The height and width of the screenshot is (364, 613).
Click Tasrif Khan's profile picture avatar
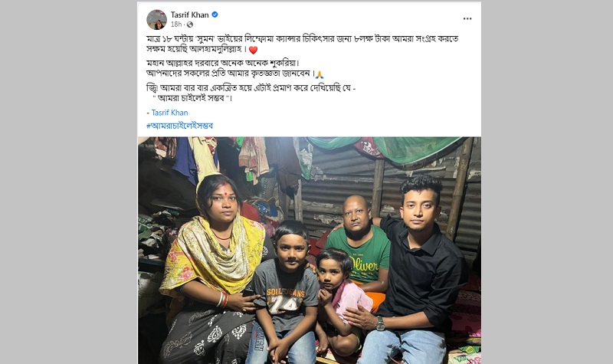click(156, 20)
